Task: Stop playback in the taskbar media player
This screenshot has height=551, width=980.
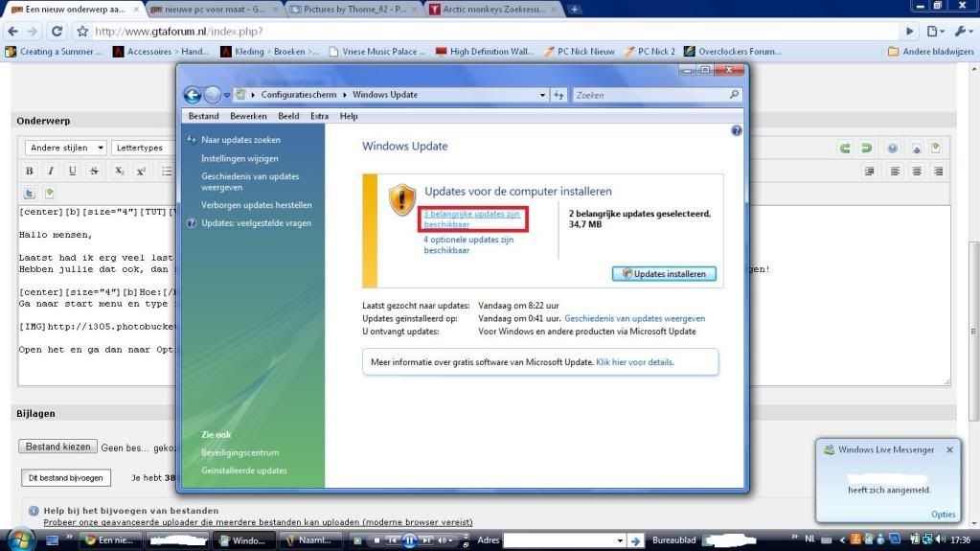Action: (x=376, y=540)
